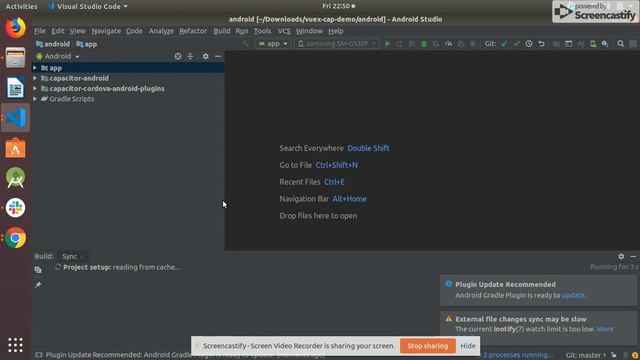
Task: Open the Tools menu
Action: click(x=262, y=31)
